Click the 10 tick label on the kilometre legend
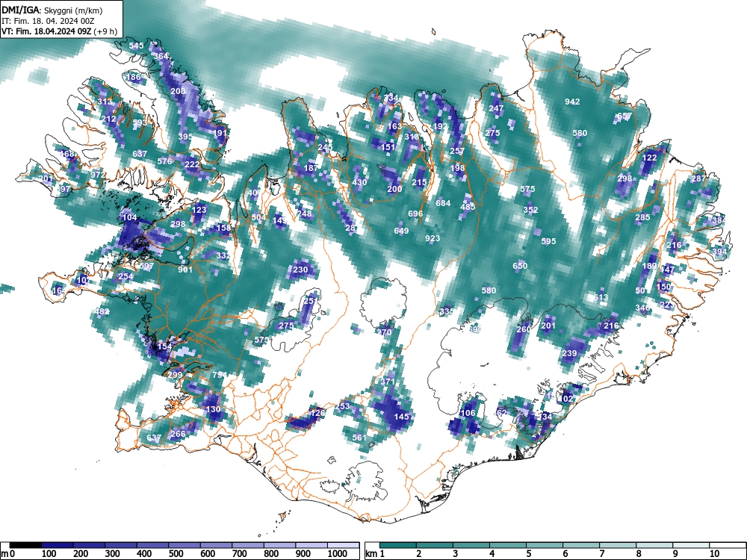Image resolution: width=747 pixels, height=560 pixels. [713, 554]
